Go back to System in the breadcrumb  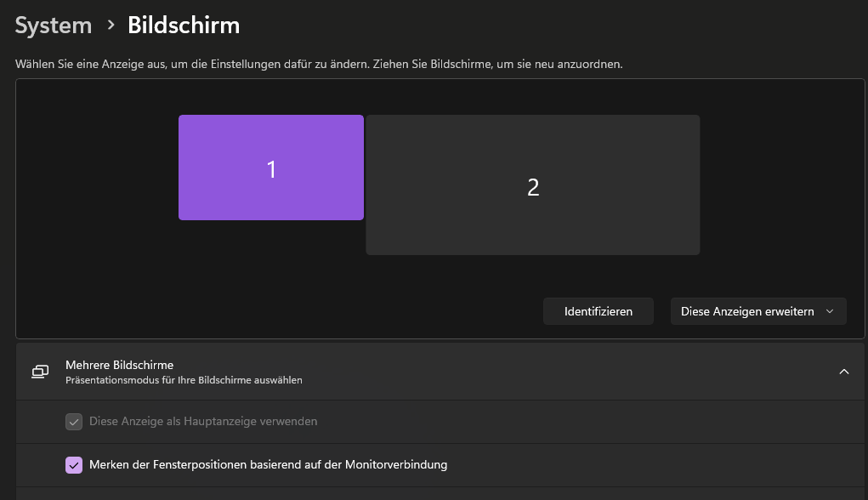(54, 26)
